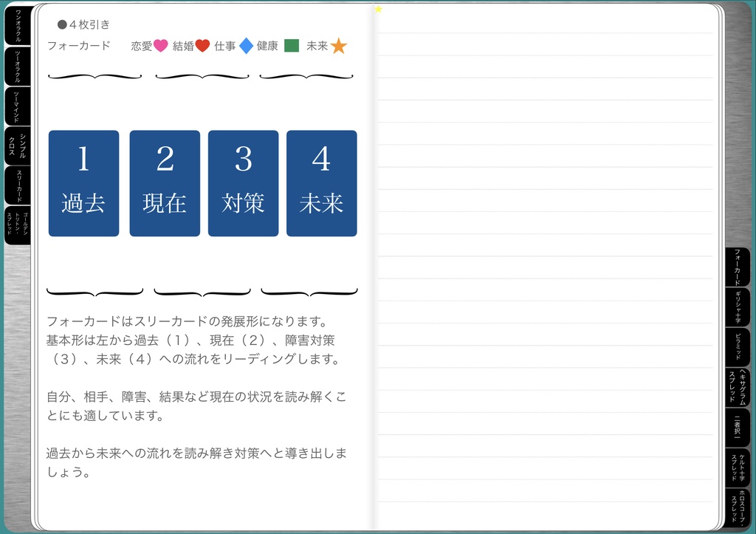Select the blue diamond 仕事 (work) theme icon
The width and height of the screenshot is (756, 534).
[x=247, y=45]
